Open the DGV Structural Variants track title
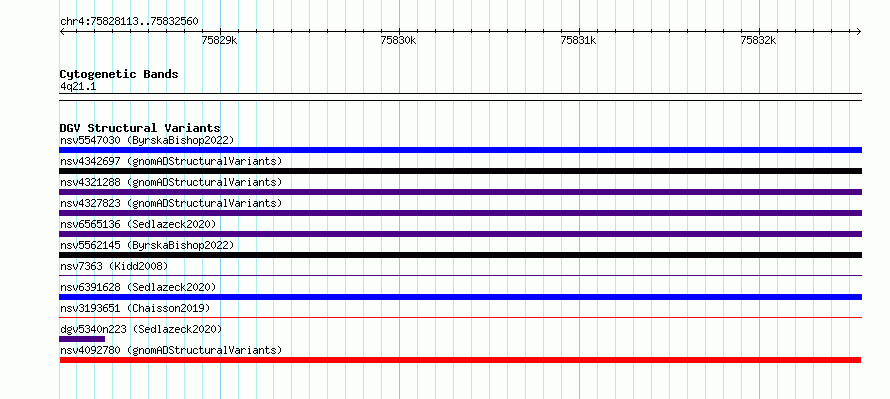890x399 pixels. [x=140, y=128]
